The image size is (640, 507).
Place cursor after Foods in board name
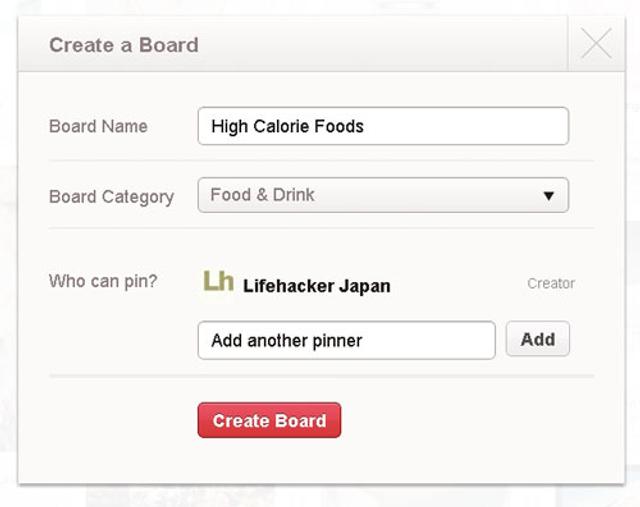pyautogui.click(x=365, y=127)
